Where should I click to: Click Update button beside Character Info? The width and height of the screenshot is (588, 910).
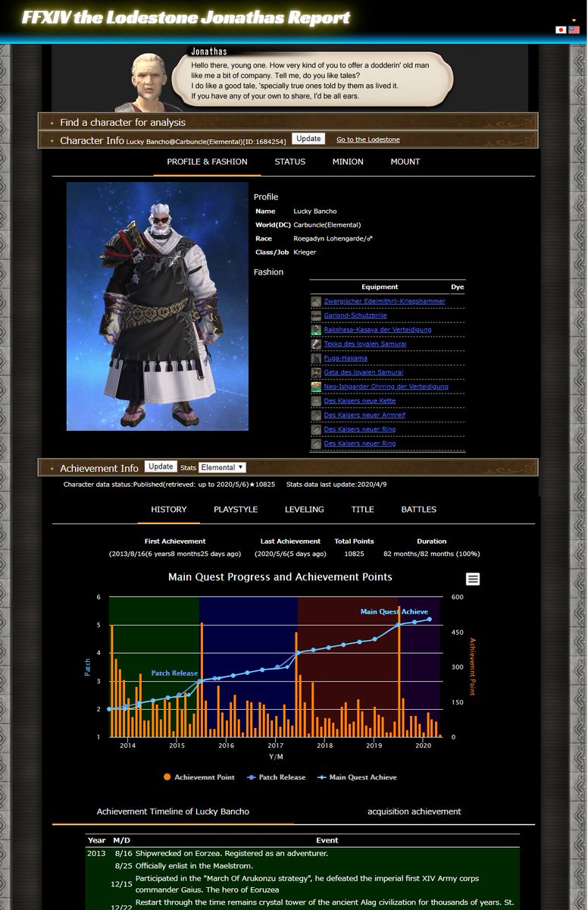pos(308,139)
